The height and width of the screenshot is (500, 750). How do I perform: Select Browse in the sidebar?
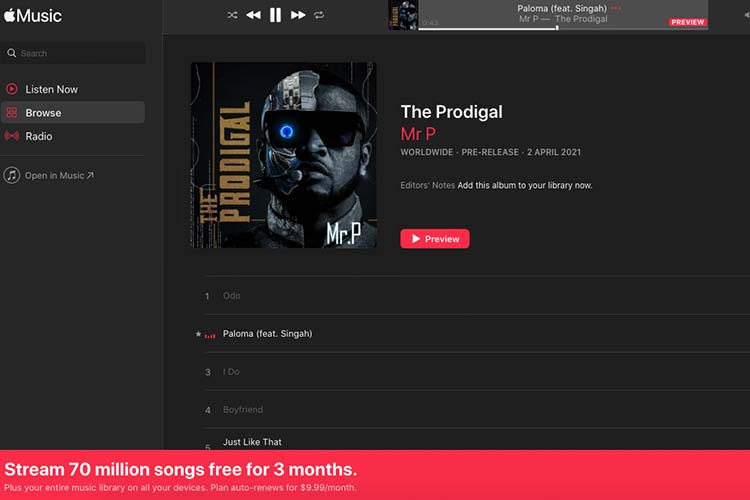pyautogui.click(x=73, y=112)
